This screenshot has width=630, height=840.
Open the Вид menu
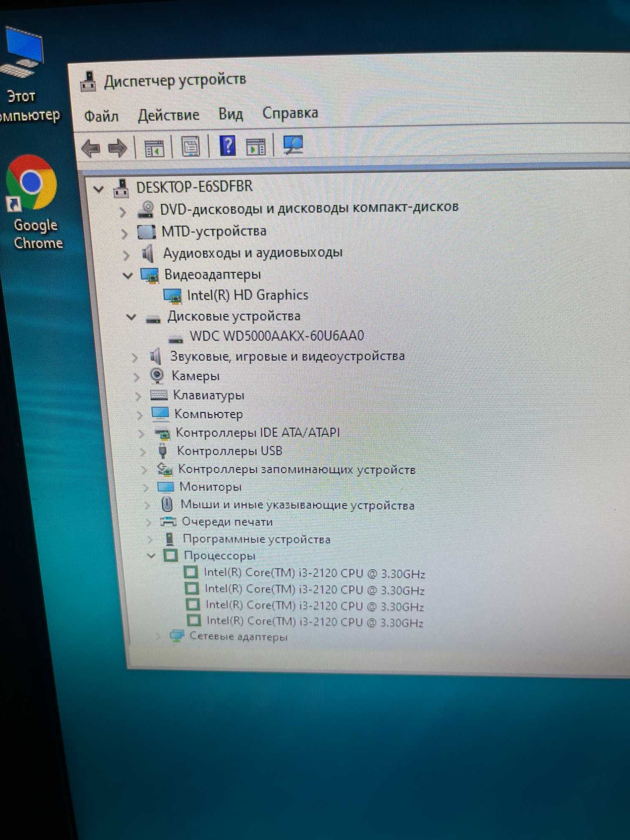tap(231, 114)
